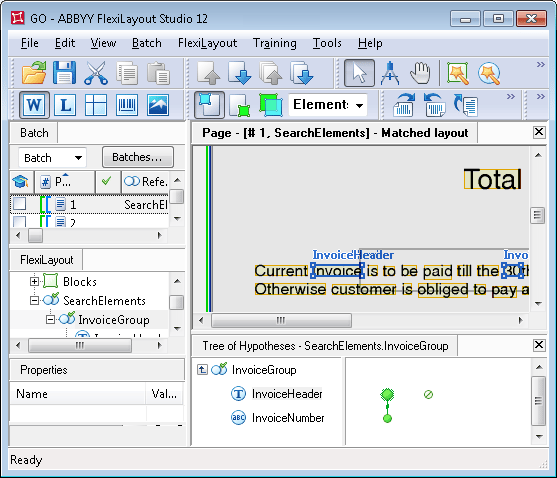Click the stacked pages down arrow icon
557x478 pixels.
click(302, 73)
